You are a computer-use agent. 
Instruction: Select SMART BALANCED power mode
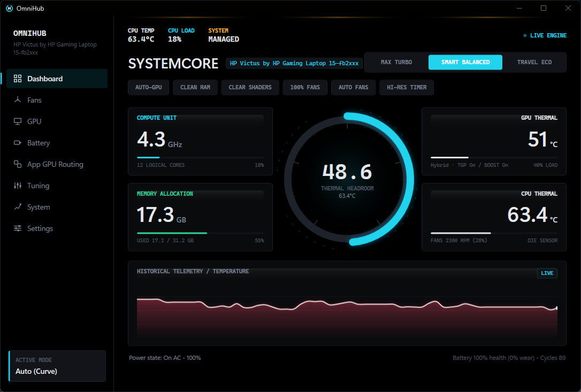(x=465, y=62)
